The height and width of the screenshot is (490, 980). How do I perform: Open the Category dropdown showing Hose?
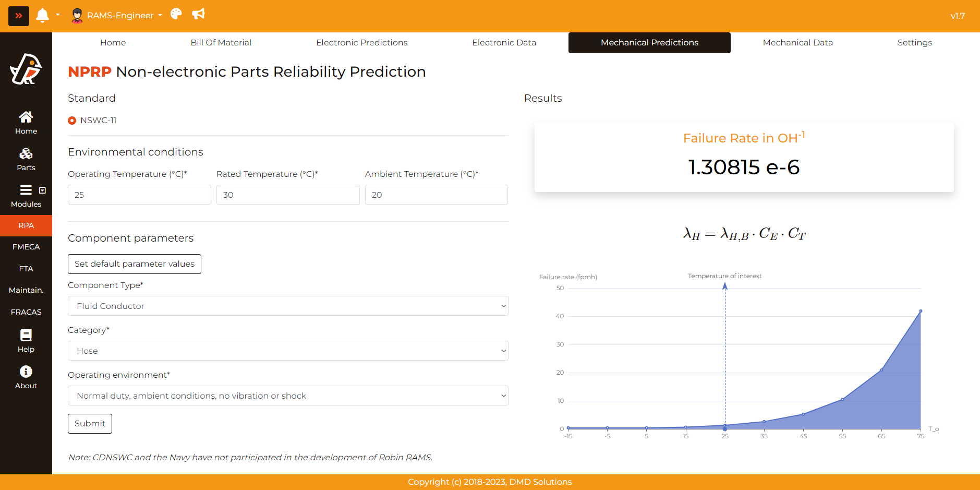coord(288,351)
